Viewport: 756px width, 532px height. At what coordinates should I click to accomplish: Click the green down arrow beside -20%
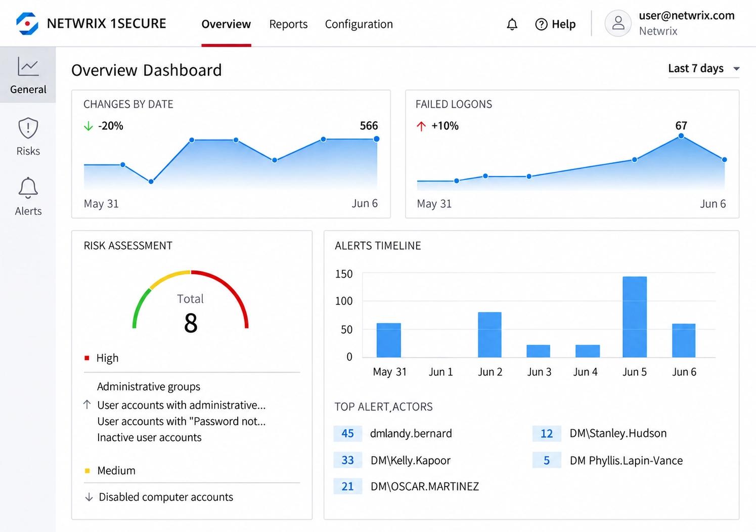tap(88, 126)
